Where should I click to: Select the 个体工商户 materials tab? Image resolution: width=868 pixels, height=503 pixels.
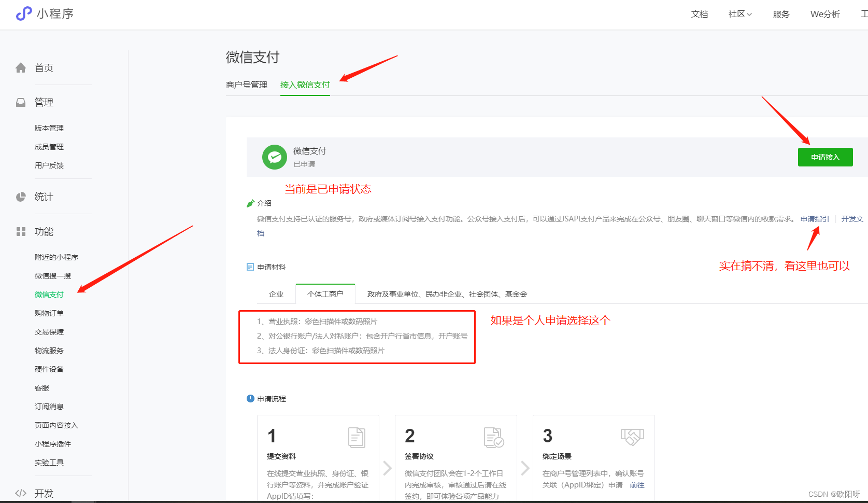[325, 294]
